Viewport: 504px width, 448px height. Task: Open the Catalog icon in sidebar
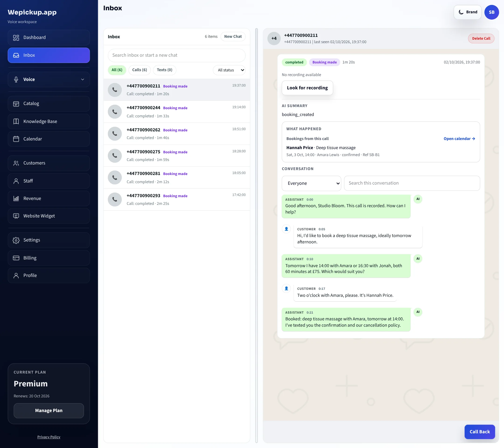pyautogui.click(x=16, y=104)
